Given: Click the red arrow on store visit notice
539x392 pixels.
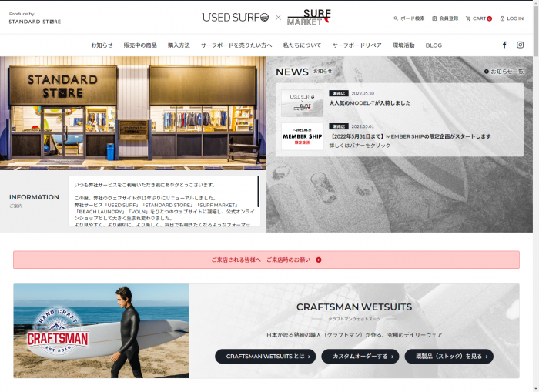Looking at the screenshot, I should point(319,260).
